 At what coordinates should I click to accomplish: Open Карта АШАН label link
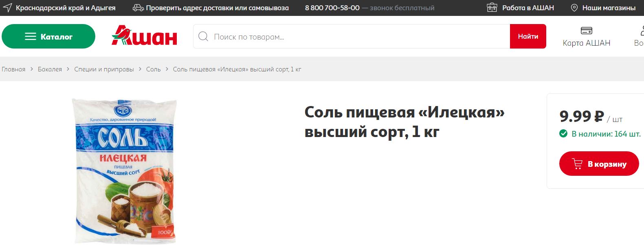pyautogui.click(x=587, y=43)
